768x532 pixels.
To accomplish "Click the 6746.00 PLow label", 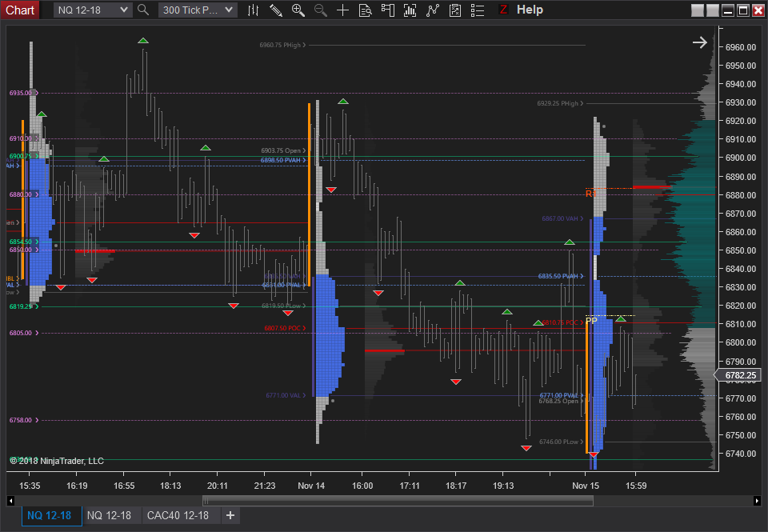I will 562,442.
